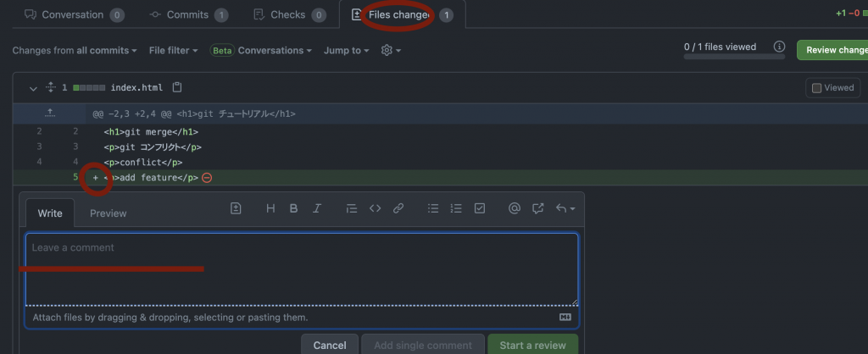The width and height of the screenshot is (868, 354).
Task: Apply bold formatting in comment editor
Action: (x=294, y=208)
